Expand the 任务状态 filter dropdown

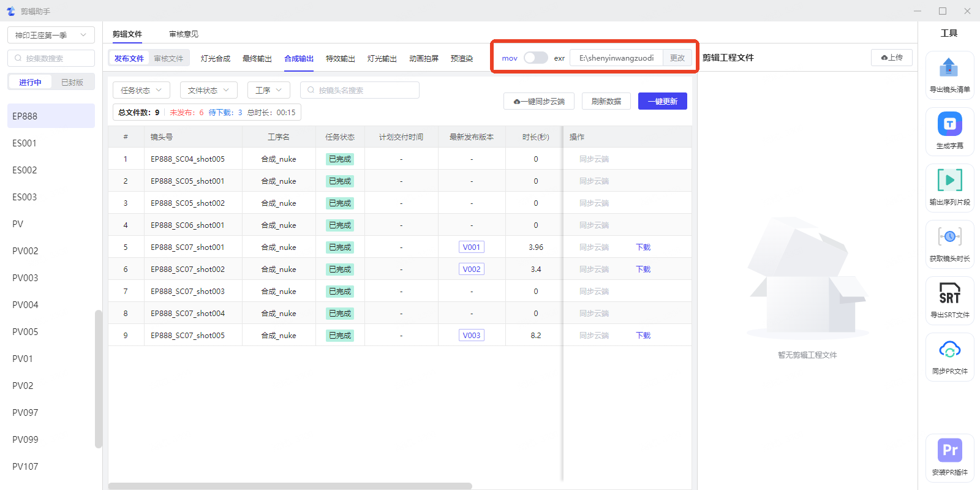[141, 90]
